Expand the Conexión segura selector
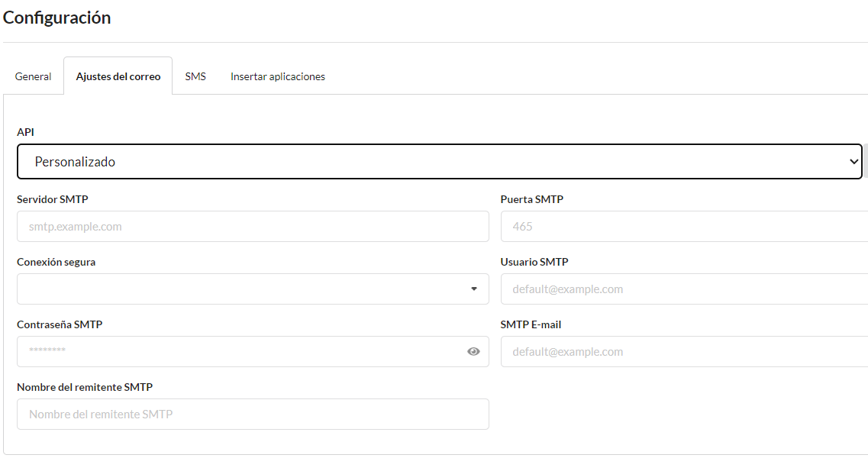 [253, 289]
